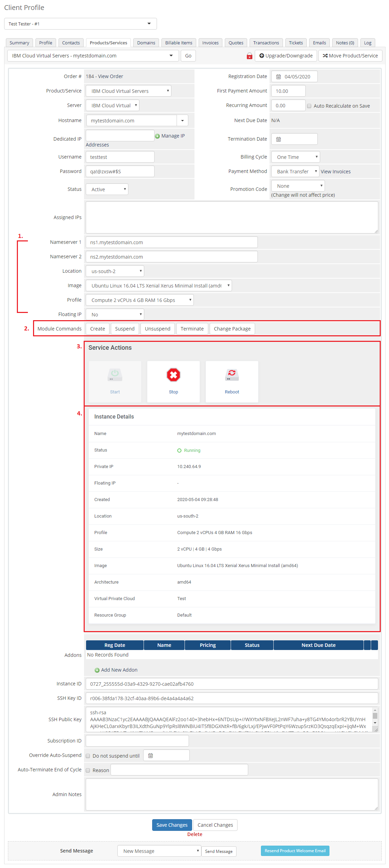The width and height of the screenshot is (389, 868).
Task: Switch to the Summary tab
Action: [x=19, y=43]
